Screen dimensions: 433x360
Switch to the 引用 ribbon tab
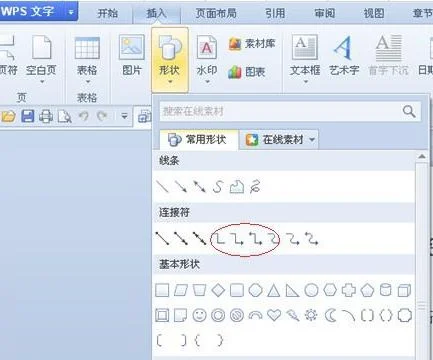pyautogui.click(x=275, y=13)
